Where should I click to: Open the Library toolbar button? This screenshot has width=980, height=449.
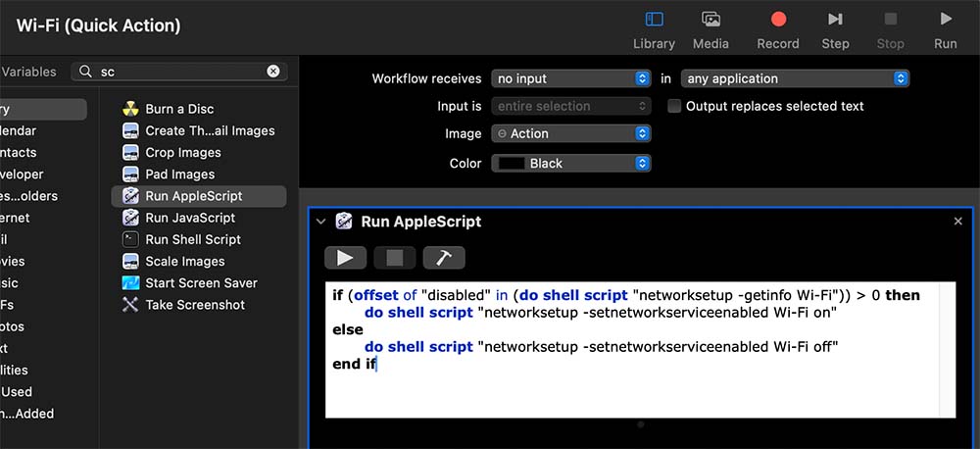tap(654, 30)
